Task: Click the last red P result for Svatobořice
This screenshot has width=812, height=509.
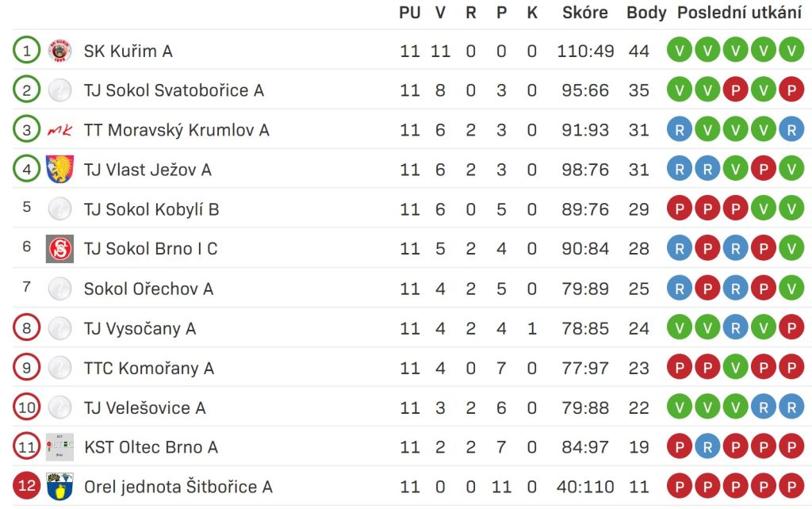Action: tap(791, 90)
